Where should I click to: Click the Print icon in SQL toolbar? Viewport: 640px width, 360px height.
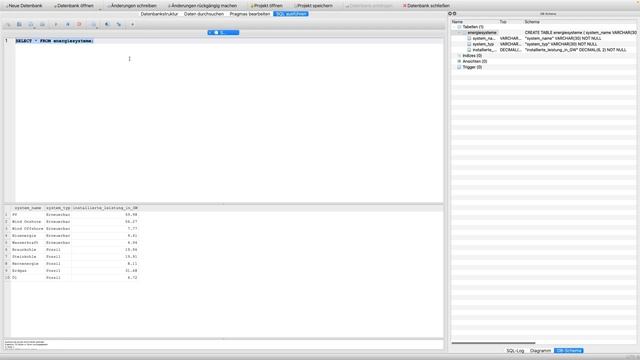[42, 24]
